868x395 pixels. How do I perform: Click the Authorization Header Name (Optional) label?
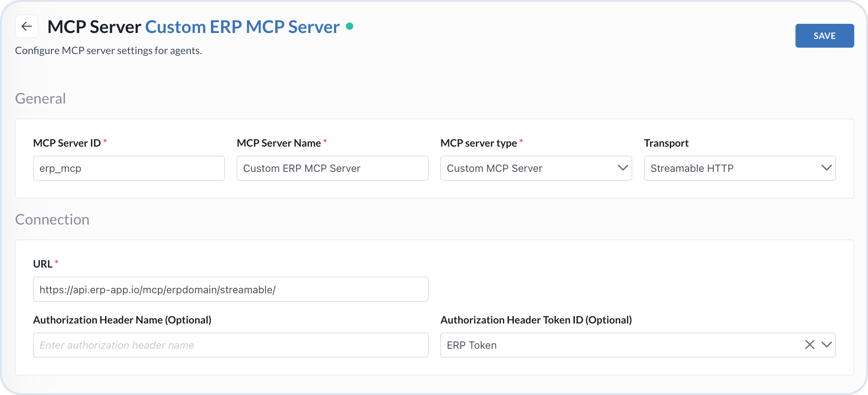pyautogui.click(x=122, y=320)
